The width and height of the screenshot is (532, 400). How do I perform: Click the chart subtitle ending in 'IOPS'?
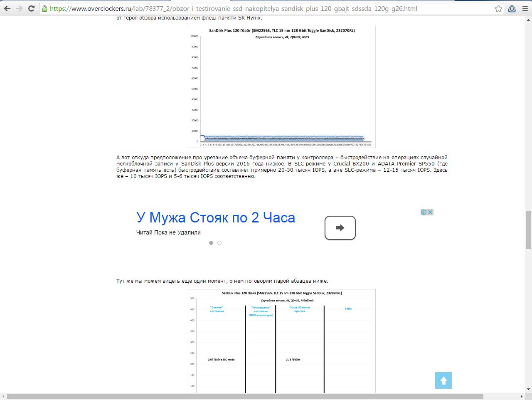pyautogui.click(x=282, y=37)
